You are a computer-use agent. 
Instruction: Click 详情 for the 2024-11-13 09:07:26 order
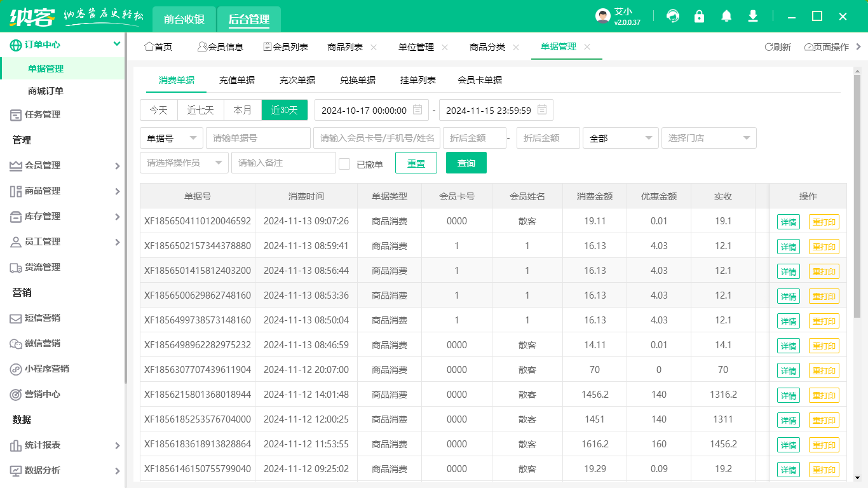[789, 222]
